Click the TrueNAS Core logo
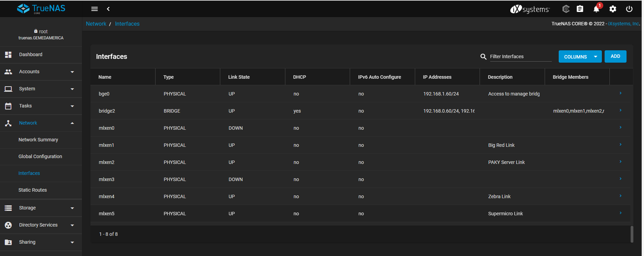This screenshot has width=644, height=256. click(41, 9)
